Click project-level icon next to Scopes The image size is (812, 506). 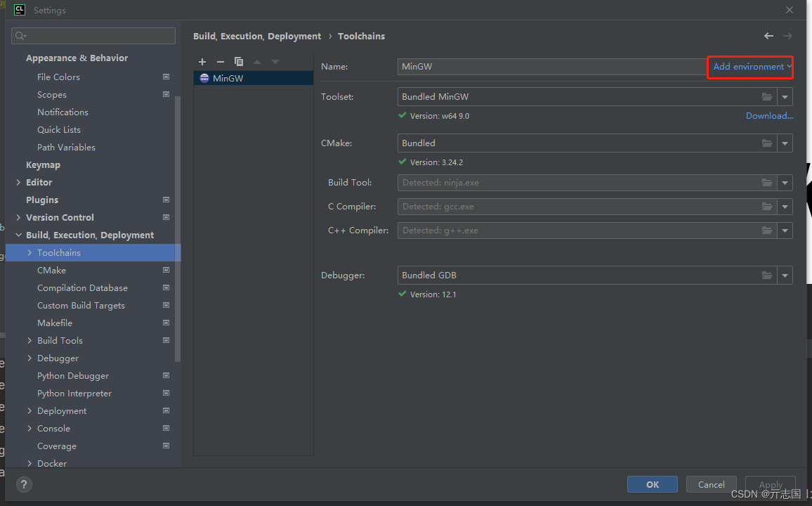[x=166, y=94]
